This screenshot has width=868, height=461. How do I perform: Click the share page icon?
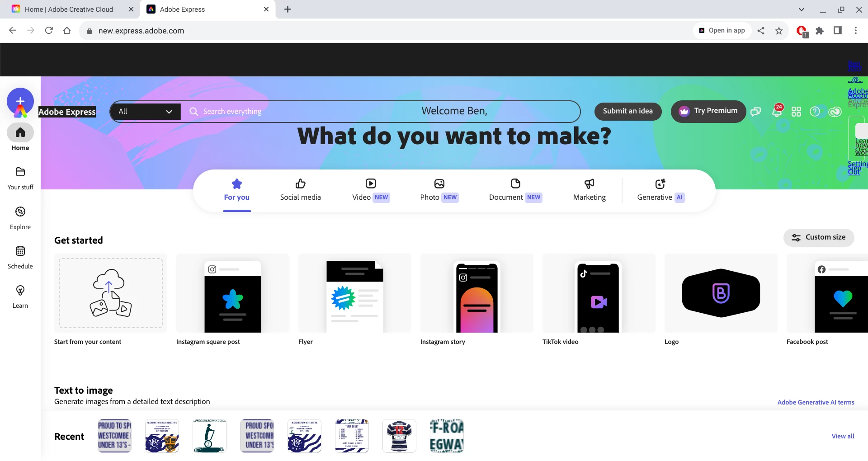pos(761,31)
